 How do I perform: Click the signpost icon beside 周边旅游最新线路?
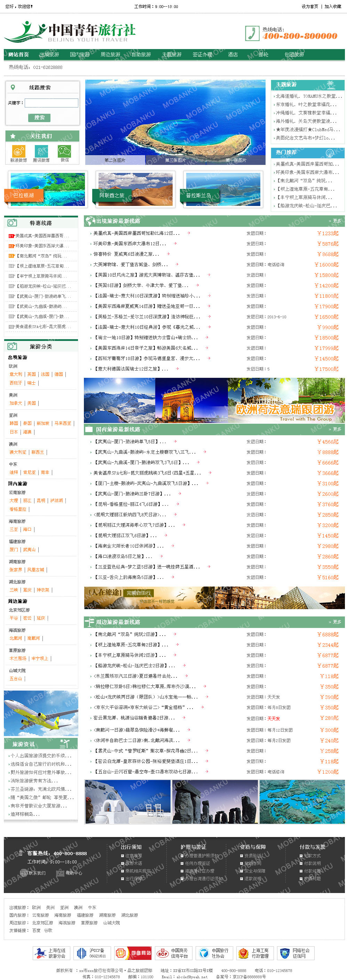click(x=89, y=622)
